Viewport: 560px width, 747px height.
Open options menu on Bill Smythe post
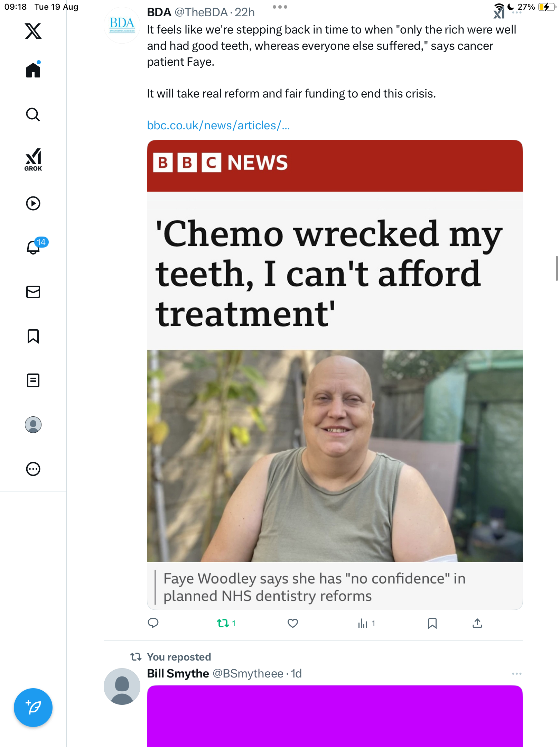click(x=516, y=674)
